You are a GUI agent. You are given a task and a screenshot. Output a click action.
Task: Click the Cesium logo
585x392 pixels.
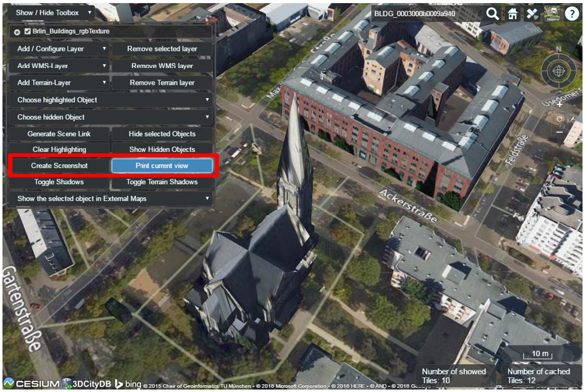(x=32, y=383)
